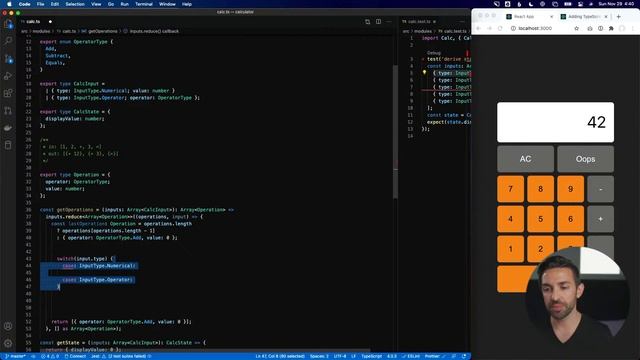Screen dimensions: 640x360
Task: Open the TypeScript language mode selector
Action: pos(371,356)
